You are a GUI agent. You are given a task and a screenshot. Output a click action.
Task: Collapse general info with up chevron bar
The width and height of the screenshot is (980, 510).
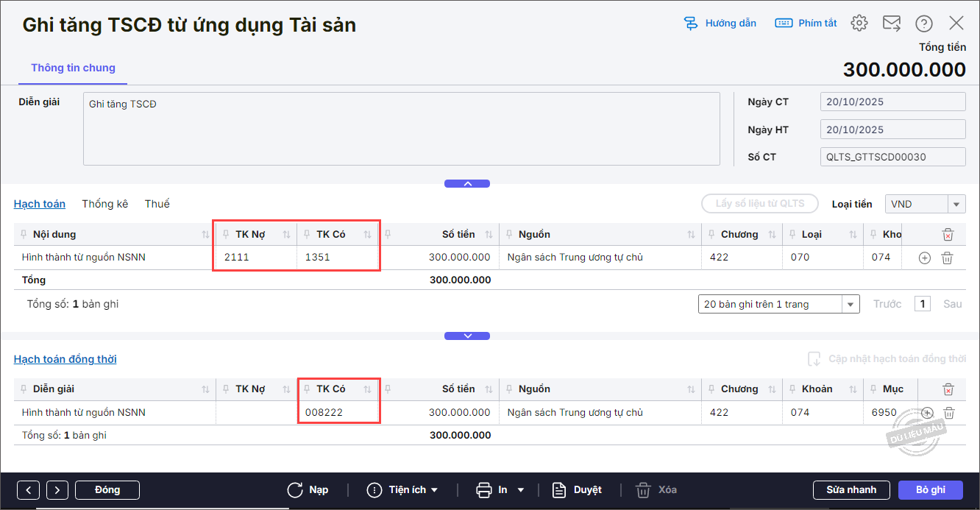click(x=467, y=184)
